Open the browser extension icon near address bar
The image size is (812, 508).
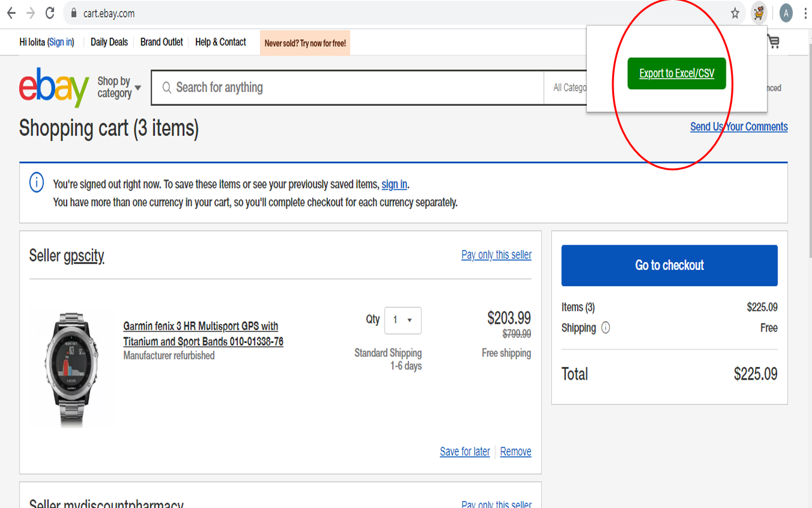pos(759,13)
